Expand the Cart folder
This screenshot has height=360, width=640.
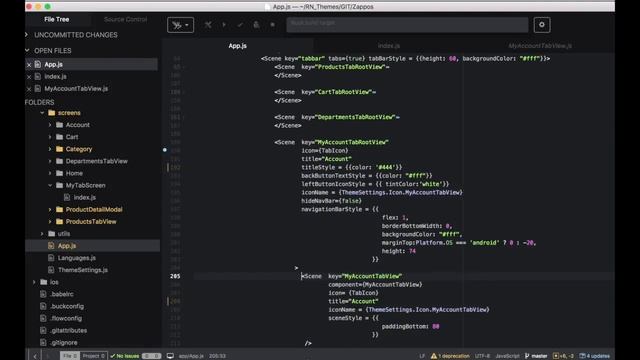pyautogui.click(x=50, y=137)
